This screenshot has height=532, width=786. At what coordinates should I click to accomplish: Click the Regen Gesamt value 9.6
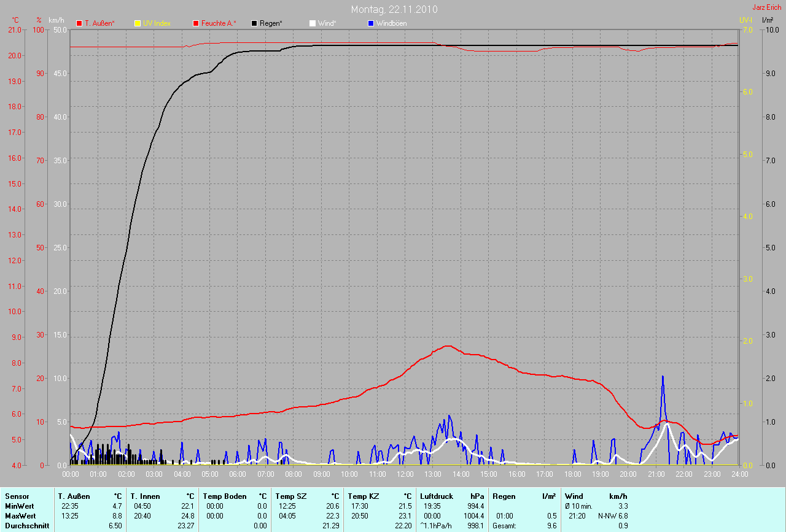551,526
